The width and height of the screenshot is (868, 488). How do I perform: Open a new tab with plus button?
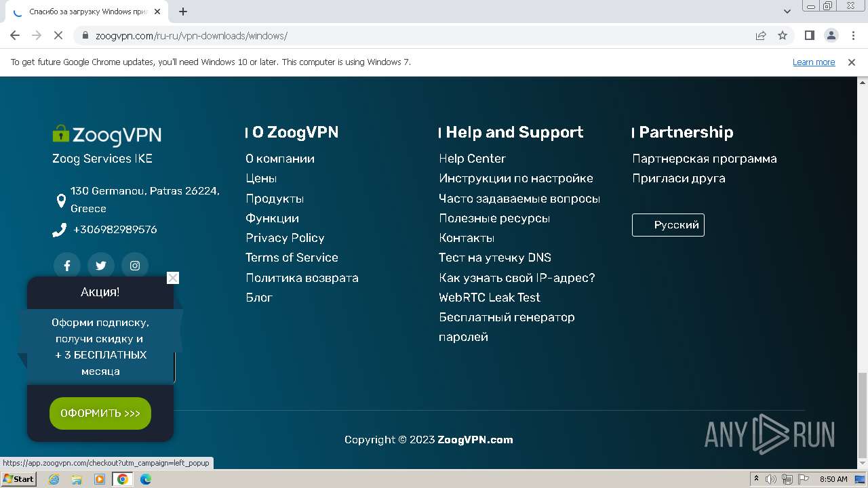pos(183,12)
